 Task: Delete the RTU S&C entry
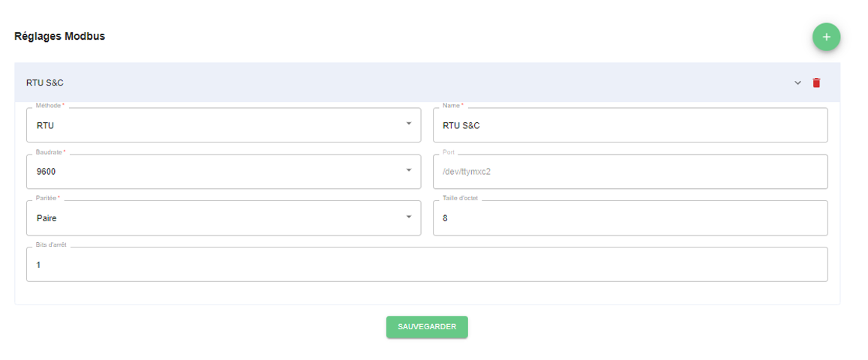tap(816, 82)
